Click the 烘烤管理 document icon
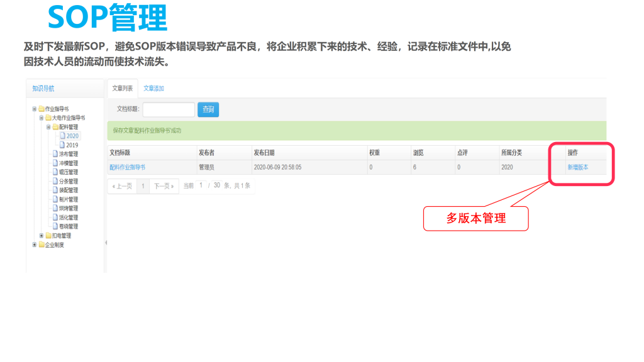The width and height of the screenshot is (644, 362). point(55,208)
